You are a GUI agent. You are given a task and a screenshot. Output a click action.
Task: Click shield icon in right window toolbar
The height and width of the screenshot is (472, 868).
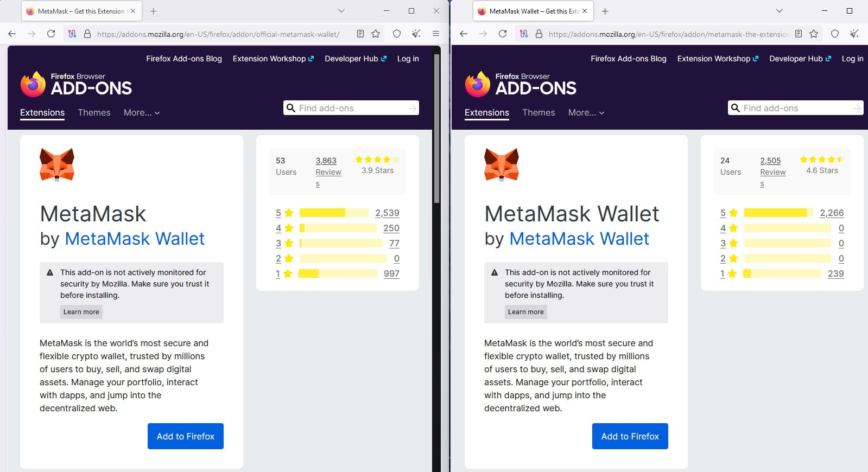tap(835, 34)
